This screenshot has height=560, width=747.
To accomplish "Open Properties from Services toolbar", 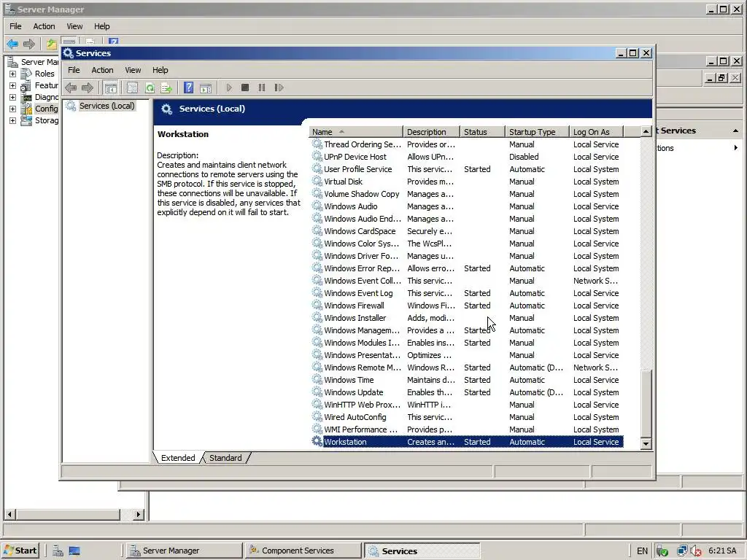I will click(x=133, y=87).
